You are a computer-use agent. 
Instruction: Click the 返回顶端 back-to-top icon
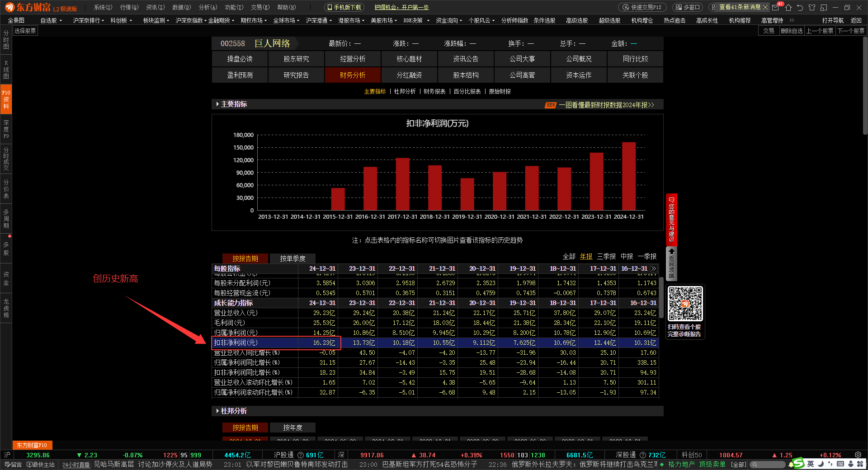point(671,263)
